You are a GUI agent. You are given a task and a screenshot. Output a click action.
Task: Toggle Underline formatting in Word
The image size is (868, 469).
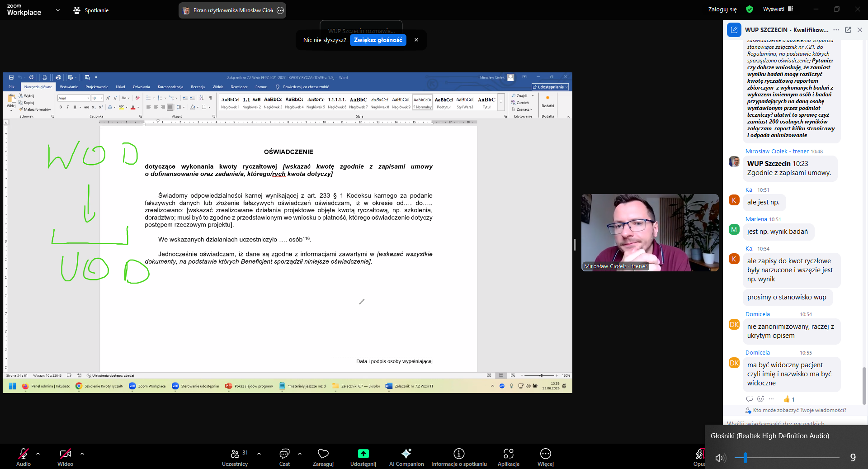pyautogui.click(x=75, y=107)
